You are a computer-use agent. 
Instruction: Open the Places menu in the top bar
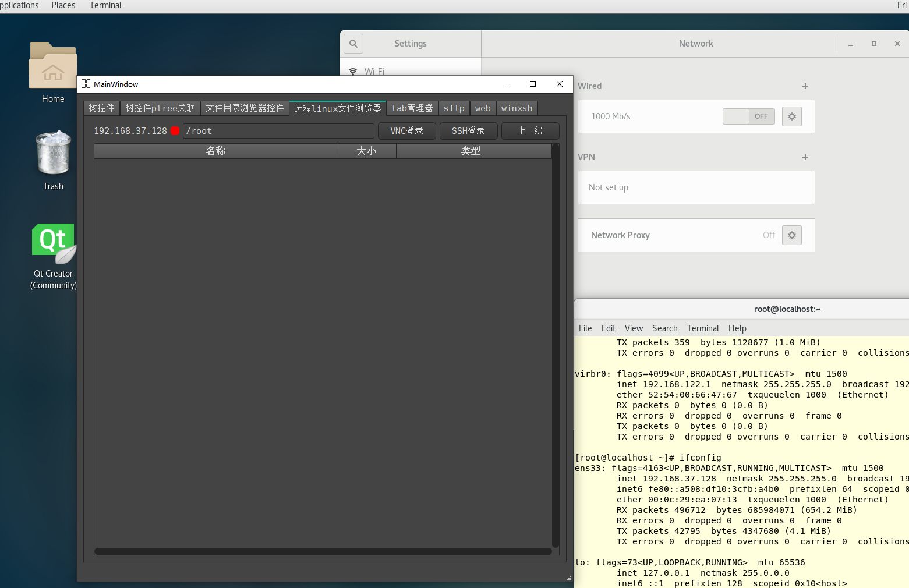[x=63, y=5]
